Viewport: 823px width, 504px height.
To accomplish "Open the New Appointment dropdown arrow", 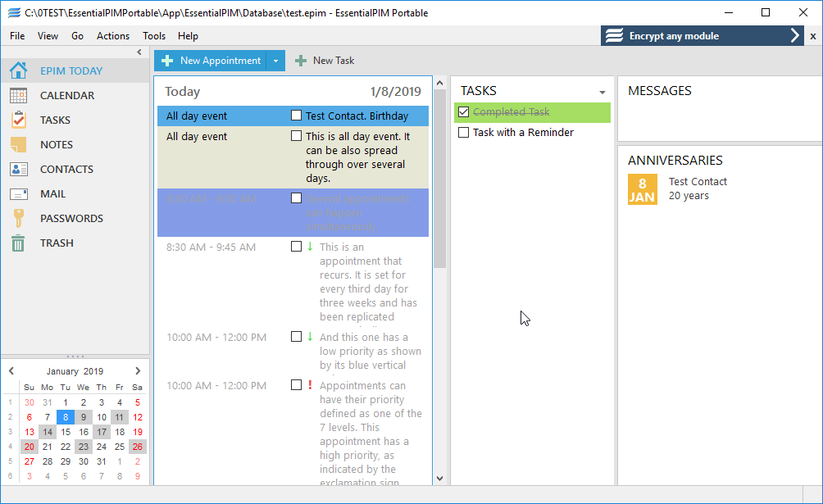I will coord(275,61).
